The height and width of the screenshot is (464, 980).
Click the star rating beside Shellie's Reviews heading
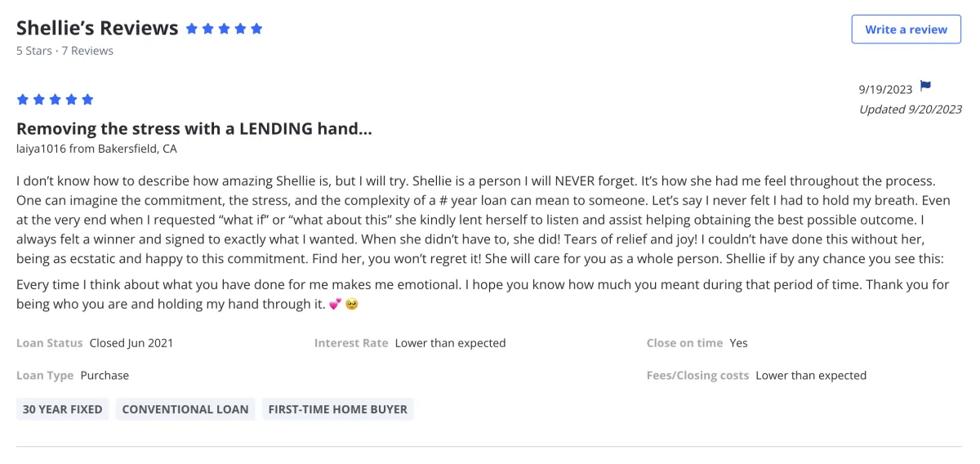point(224,29)
